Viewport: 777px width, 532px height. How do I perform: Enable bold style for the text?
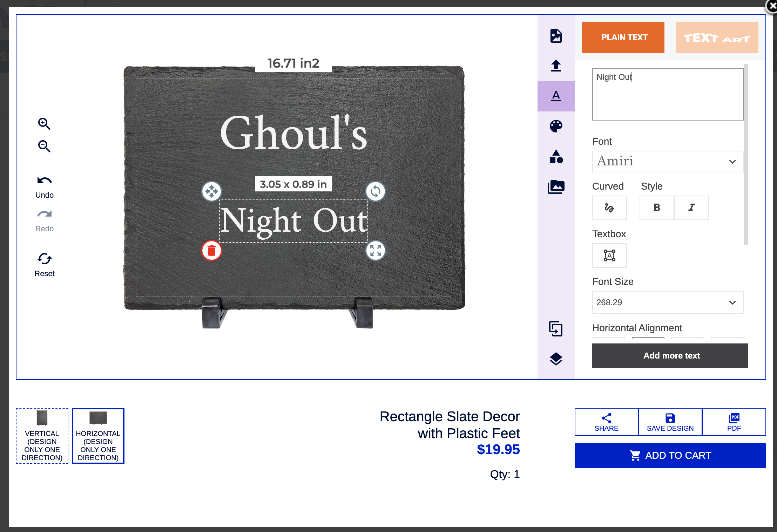coord(656,207)
